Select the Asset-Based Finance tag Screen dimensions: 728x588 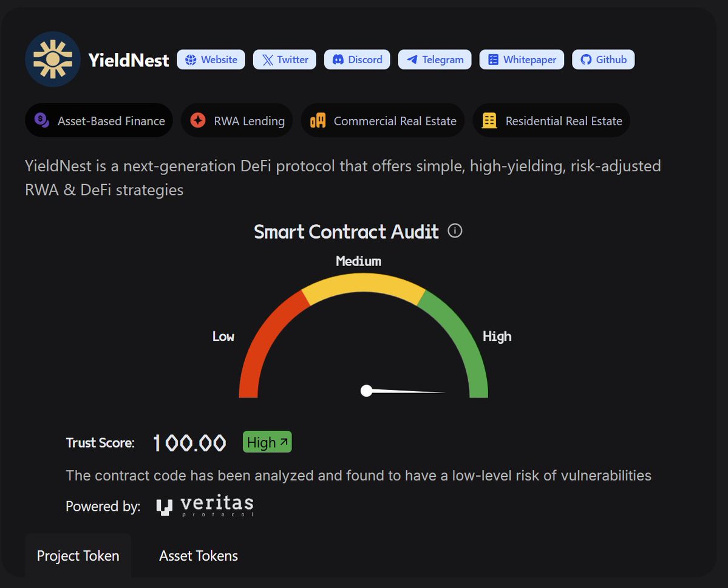99,120
